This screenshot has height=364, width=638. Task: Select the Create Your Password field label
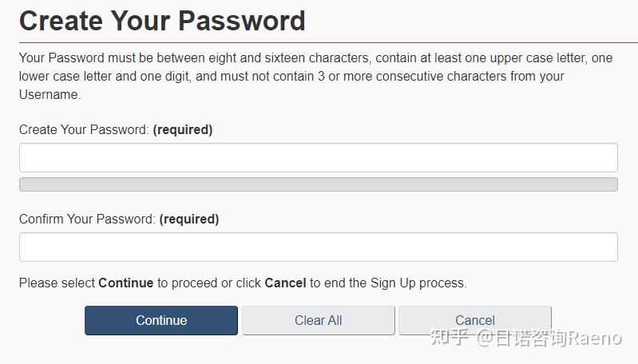tap(84, 129)
